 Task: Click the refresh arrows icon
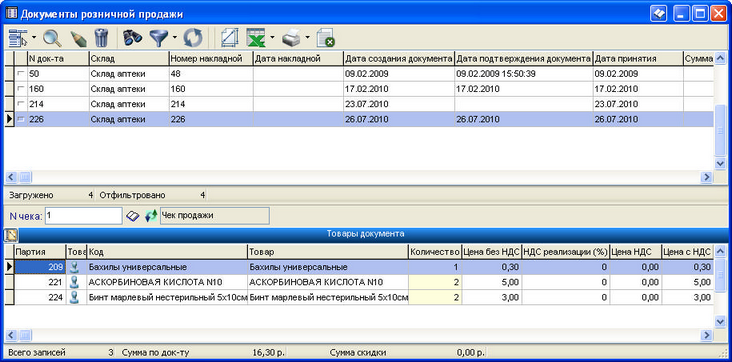click(x=192, y=38)
